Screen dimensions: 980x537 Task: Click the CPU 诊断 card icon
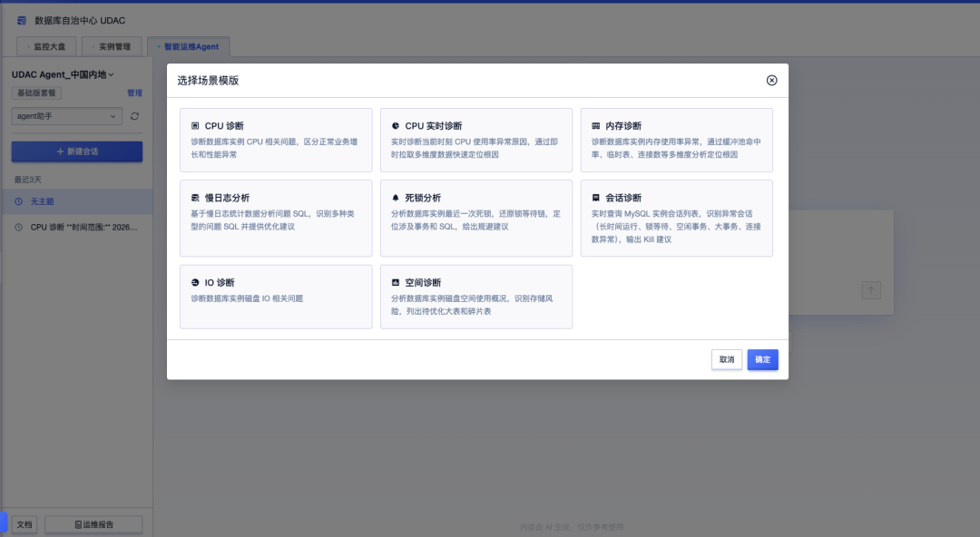195,126
